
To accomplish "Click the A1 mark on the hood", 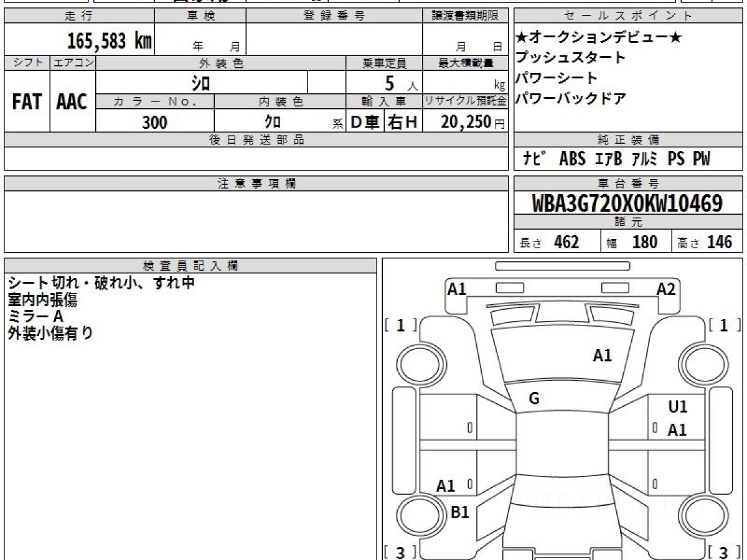I will (x=602, y=355).
